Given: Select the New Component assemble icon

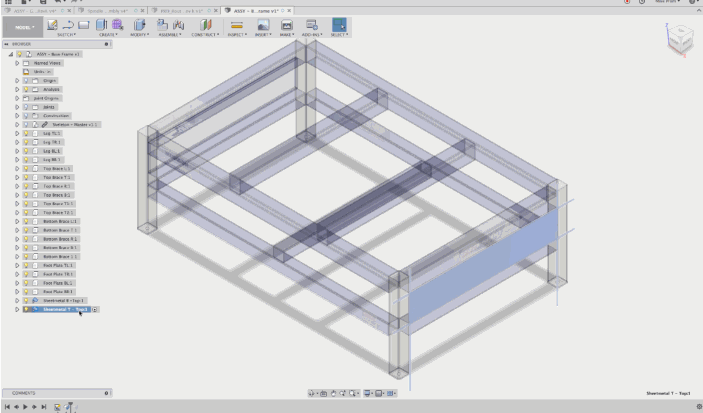Looking at the screenshot, I should click(x=162, y=25).
